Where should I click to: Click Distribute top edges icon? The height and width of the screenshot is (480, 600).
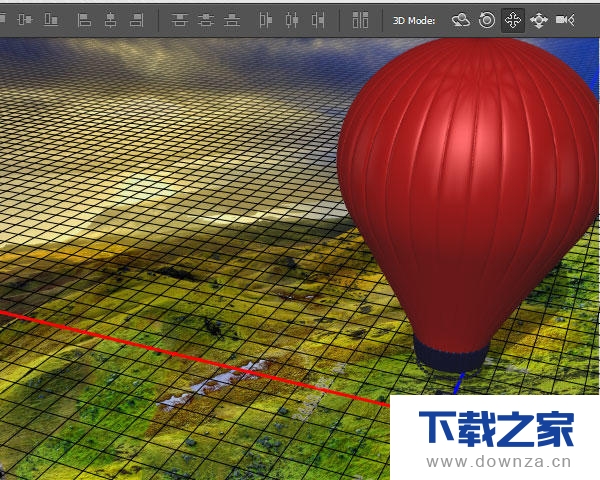(x=179, y=20)
